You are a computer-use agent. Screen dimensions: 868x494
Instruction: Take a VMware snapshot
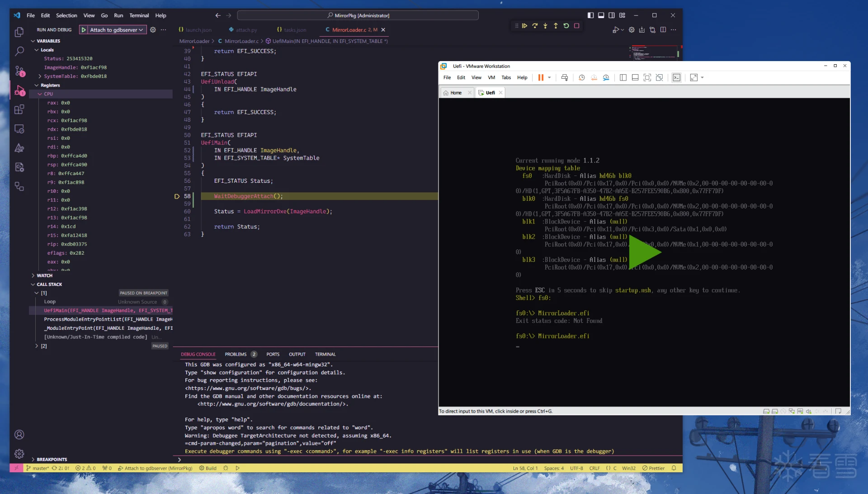pyautogui.click(x=581, y=77)
